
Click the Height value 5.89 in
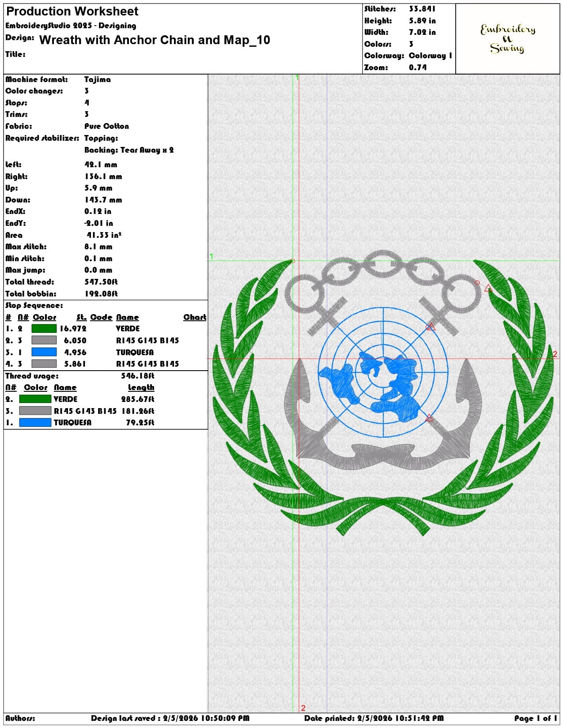pyautogui.click(x=422, y=21)
